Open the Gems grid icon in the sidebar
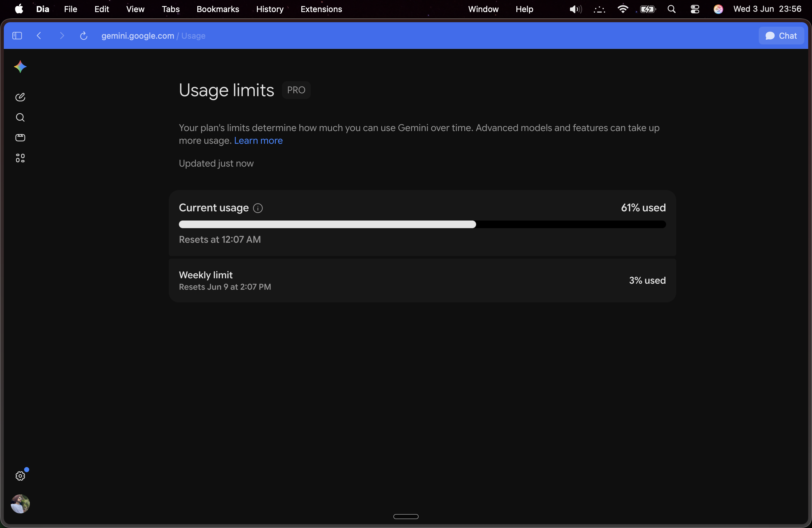Viewport: 812px width, 528px height. [20, 158]
